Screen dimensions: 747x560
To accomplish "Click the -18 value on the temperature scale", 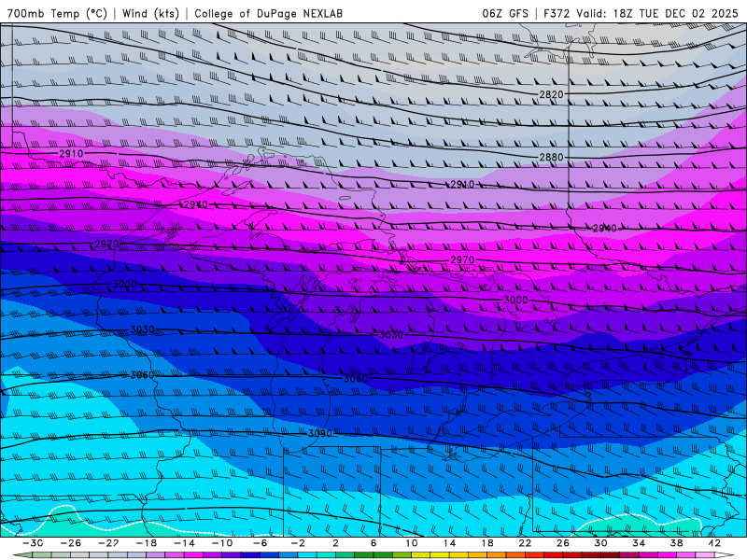I will (x=147, y=543).
